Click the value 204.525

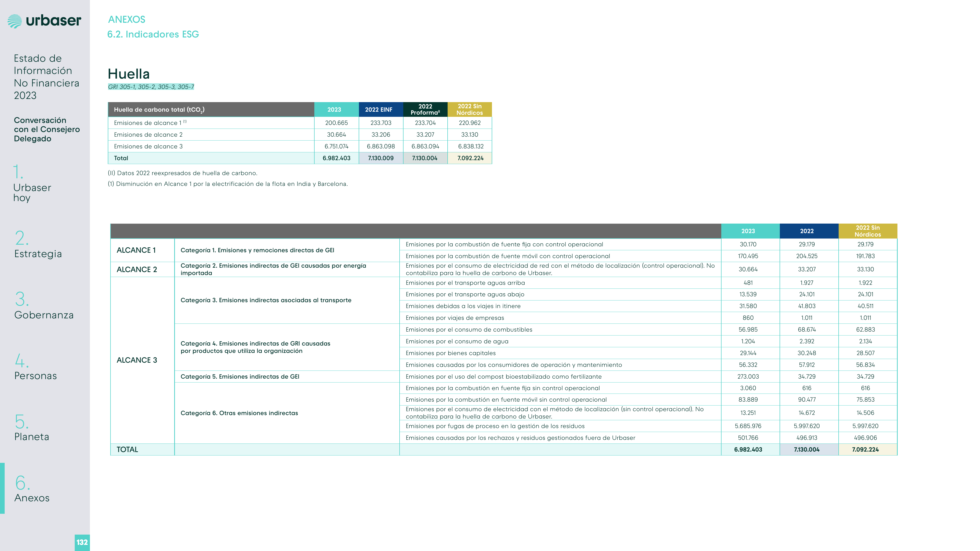pyautogui.click(x=807, y=256)
